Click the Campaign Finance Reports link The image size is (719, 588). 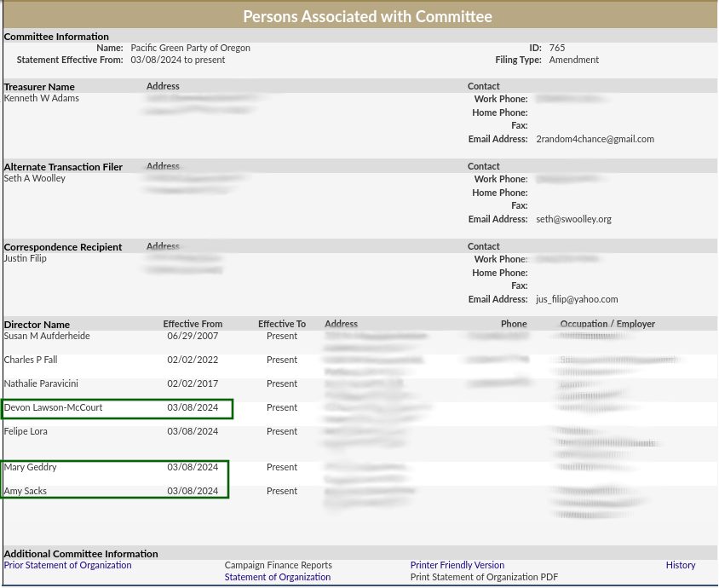[278, 565]
